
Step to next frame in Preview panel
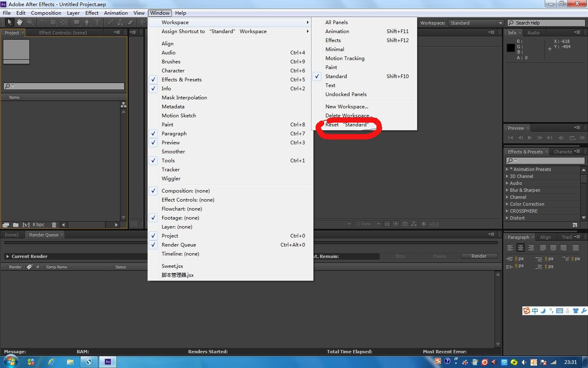point(540,138)
